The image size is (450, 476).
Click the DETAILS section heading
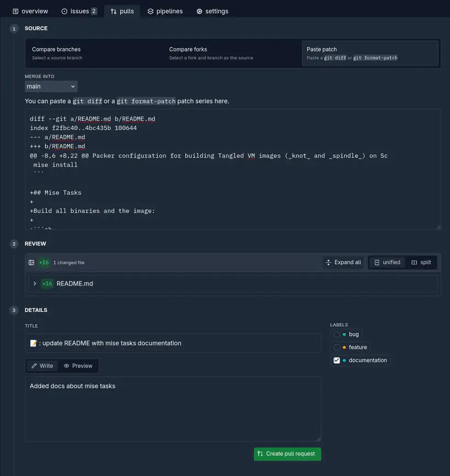tap(36, 310)
